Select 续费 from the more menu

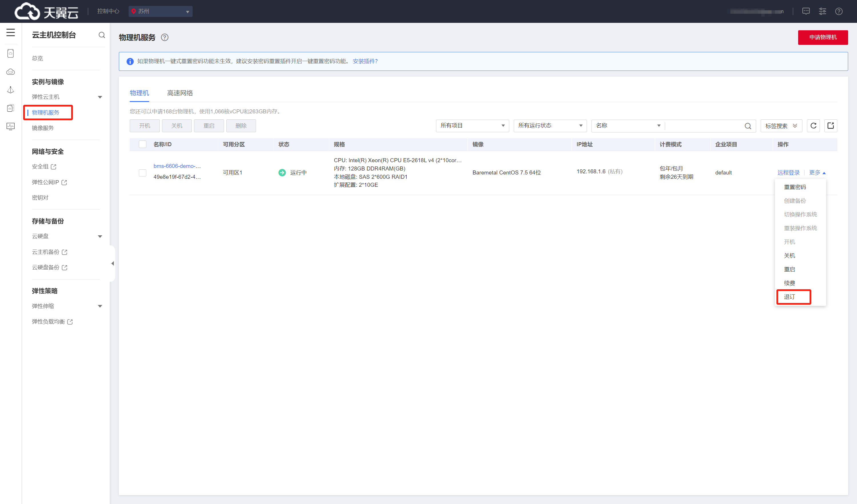789,283
